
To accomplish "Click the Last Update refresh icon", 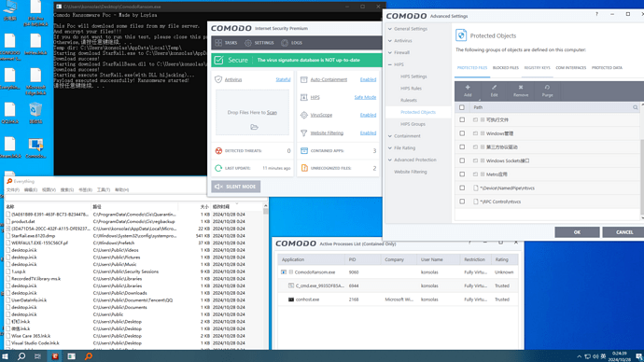I will (x=218, y=168).
